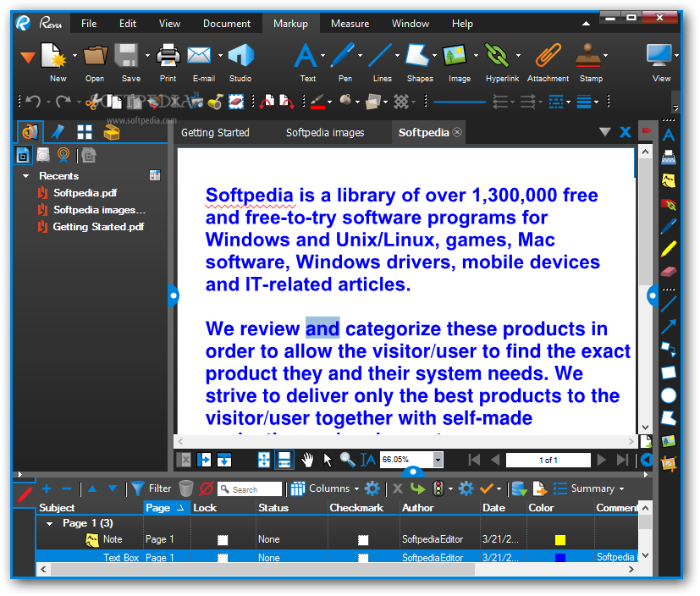The height and width of the screenshot is (596, 700).
Task: Close the Softpedia document tab
Action: pyautogui.click(x=457, y=132)
